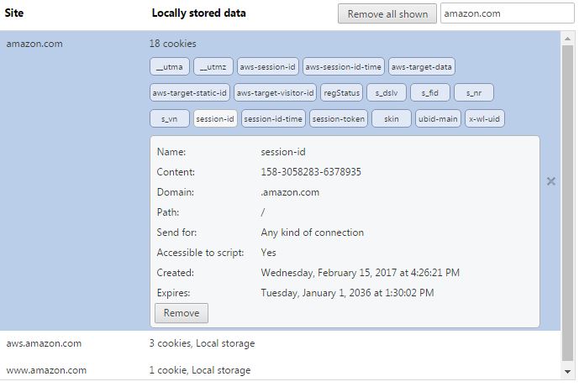Show the s_vn cookie details
579x392 pixels.
(170, 118)
